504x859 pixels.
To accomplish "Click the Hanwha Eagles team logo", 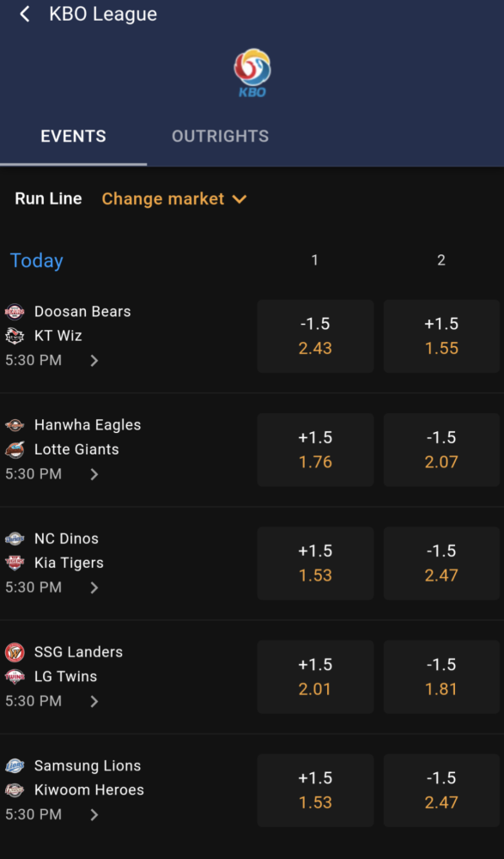I will click(15, 425).
